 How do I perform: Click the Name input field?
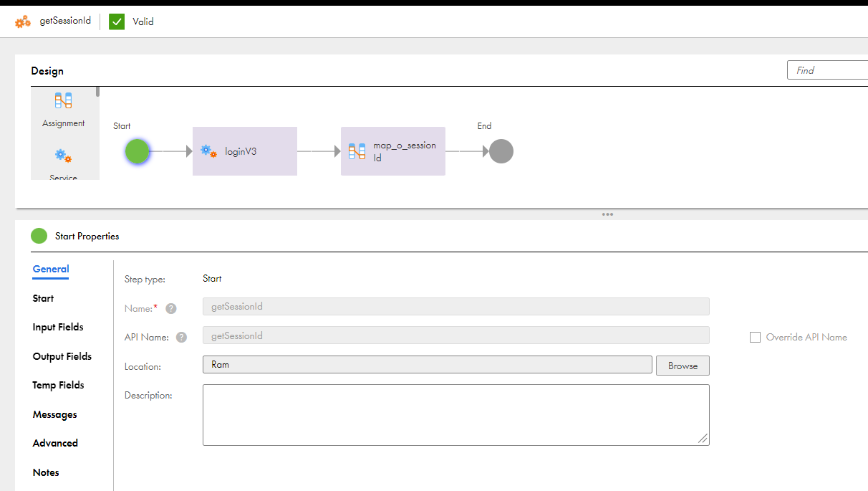[x=456, y=307]
